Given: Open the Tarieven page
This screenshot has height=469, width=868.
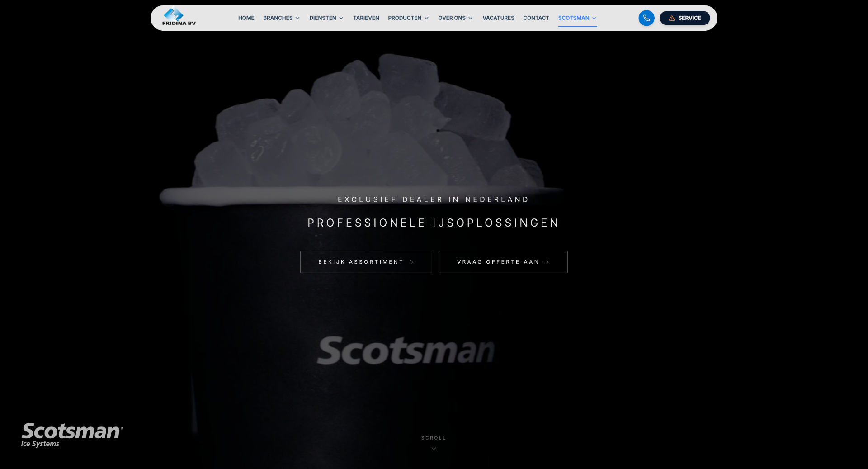Looking at the screenshot, I should tap(366, 18).
